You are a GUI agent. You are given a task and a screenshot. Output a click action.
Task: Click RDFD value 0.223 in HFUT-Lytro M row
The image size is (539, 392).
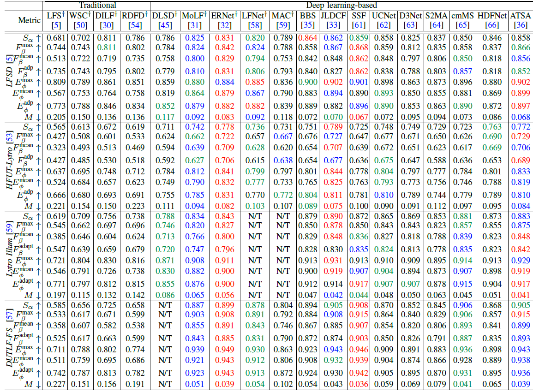click(x=135, y=206)
